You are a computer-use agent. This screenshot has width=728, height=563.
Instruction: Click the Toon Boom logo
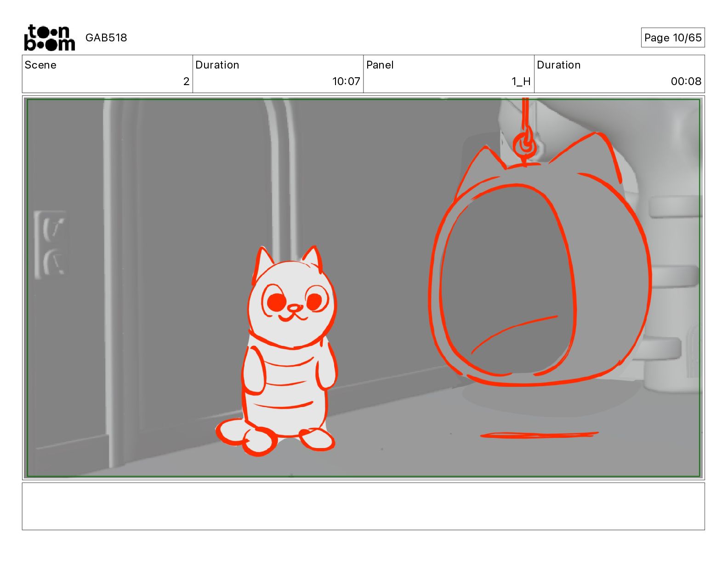coord(49,38)
